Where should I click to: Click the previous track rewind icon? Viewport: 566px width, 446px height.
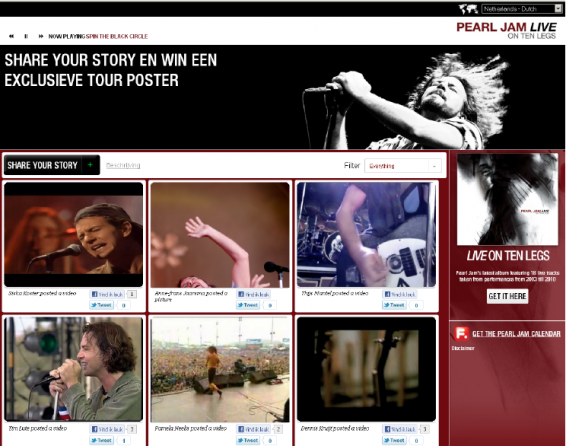pyautogui.click(x=12, y=36)
